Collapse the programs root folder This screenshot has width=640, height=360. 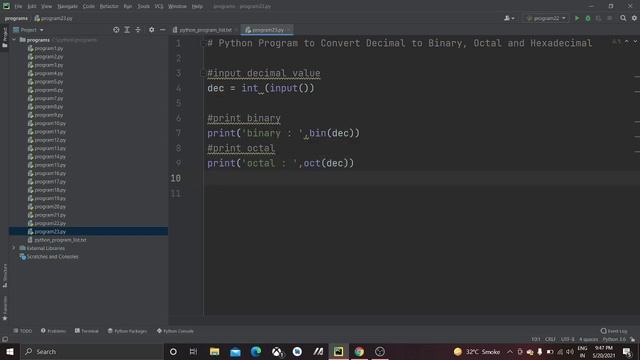(x=14, y=40)
